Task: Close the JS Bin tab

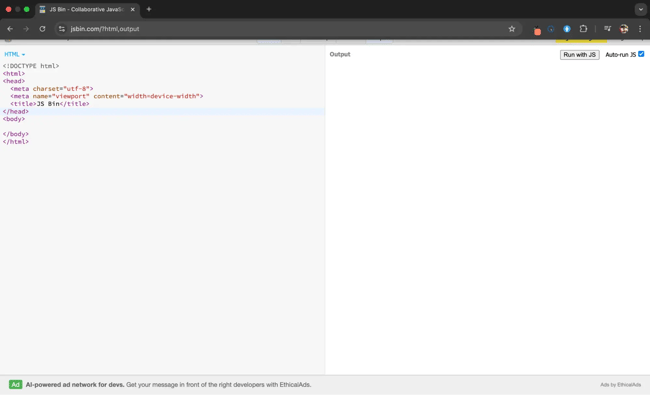Action: [x=133, y=9]
